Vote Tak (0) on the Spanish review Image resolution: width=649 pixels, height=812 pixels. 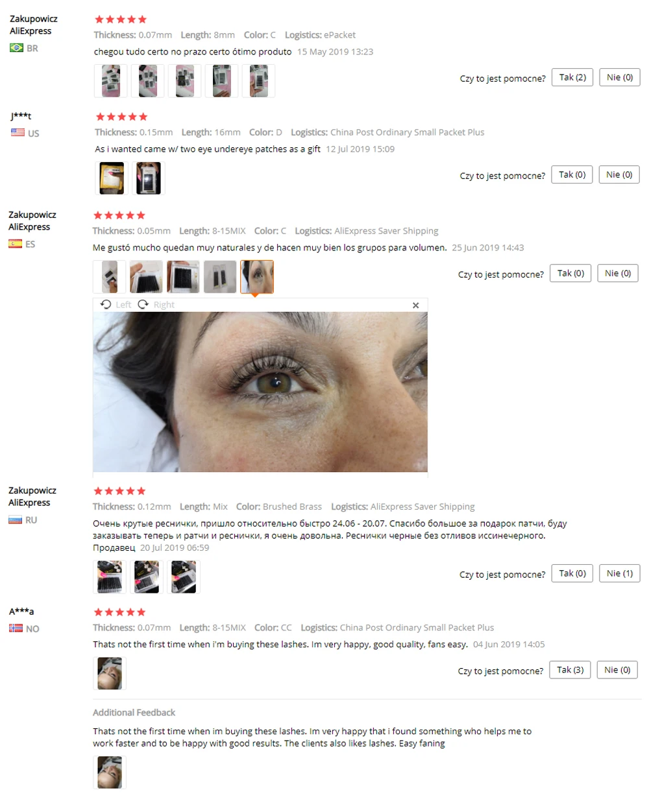[570, 274]
